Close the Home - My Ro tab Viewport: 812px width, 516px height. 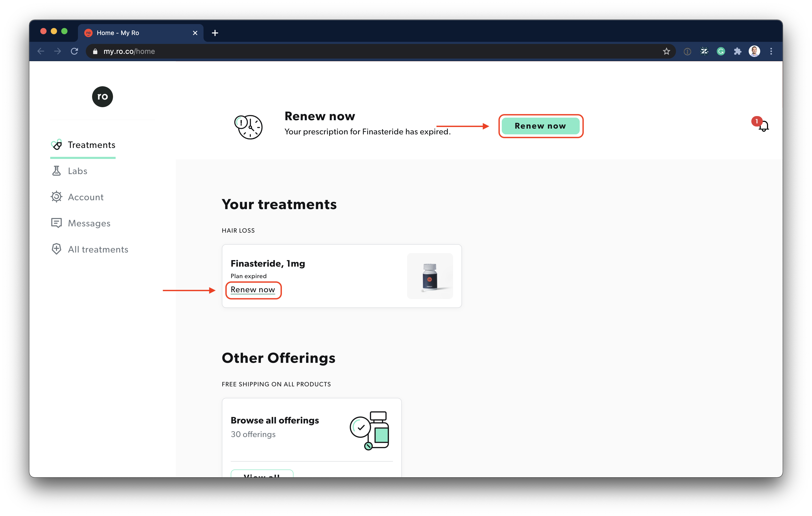[195, 33]
